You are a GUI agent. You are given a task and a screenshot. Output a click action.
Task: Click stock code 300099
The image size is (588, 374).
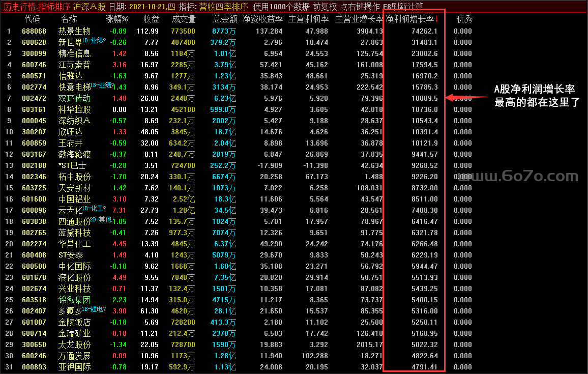point(34,53)
